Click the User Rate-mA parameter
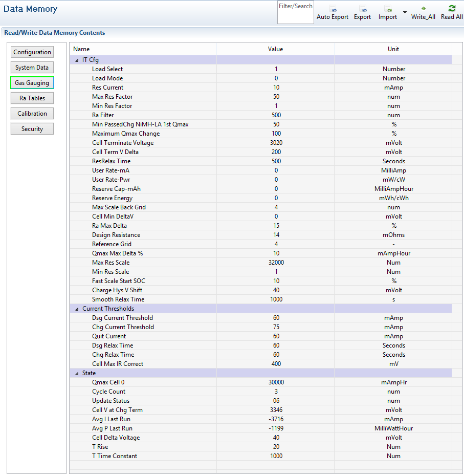The height and width of the screenshot is (476, 464). pos(111,170)
